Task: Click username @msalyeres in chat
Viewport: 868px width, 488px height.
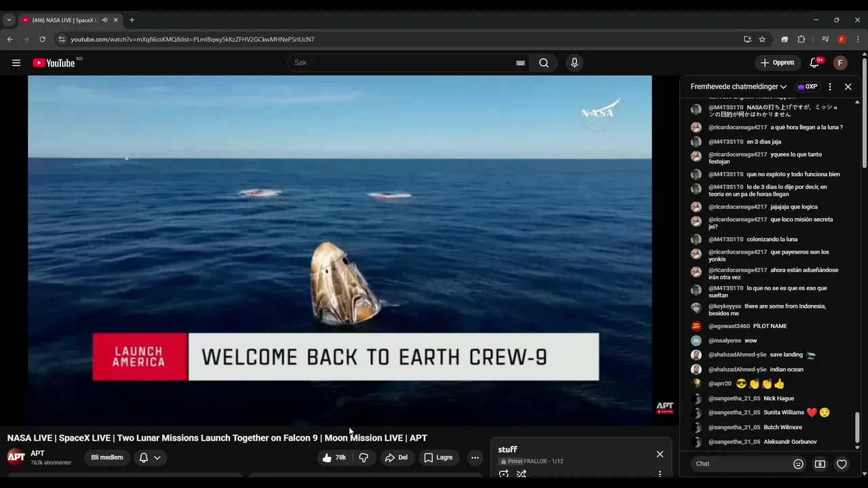Action: pyautogui.click(x=725, y=341)
